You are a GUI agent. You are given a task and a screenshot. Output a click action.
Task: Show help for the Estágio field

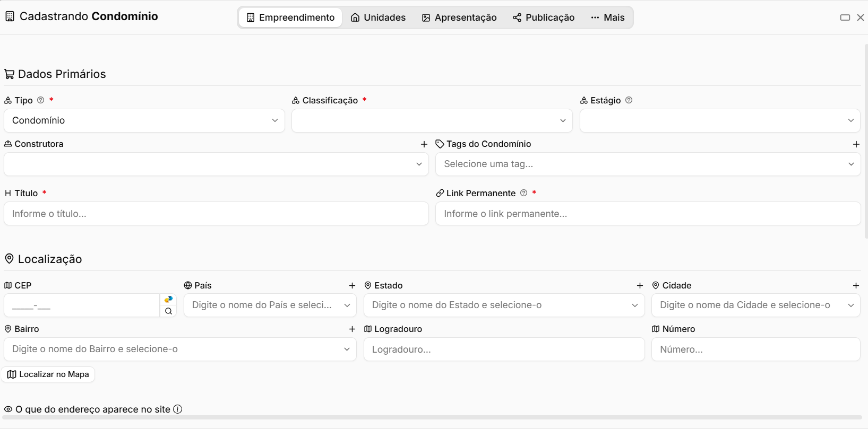click(629, 100)
